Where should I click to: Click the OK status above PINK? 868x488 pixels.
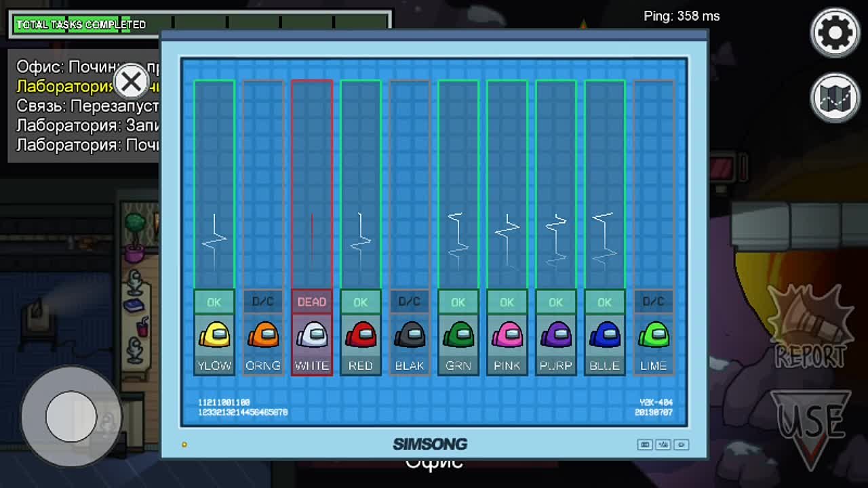point(507,302)
